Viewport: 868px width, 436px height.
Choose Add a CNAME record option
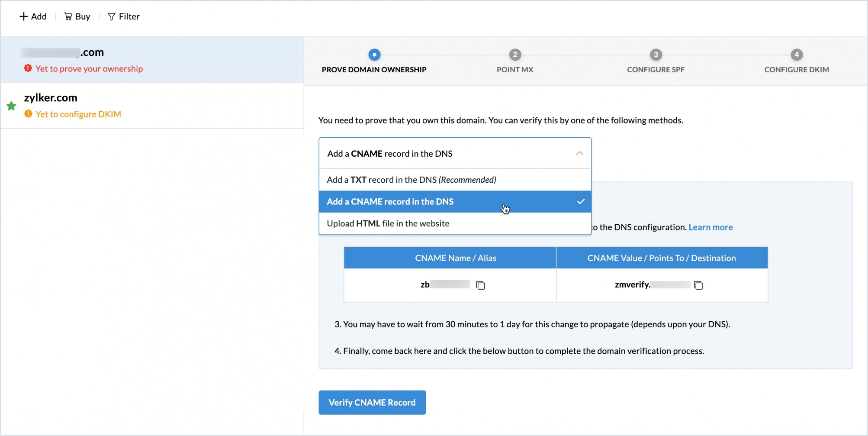[x=455, y=202]
